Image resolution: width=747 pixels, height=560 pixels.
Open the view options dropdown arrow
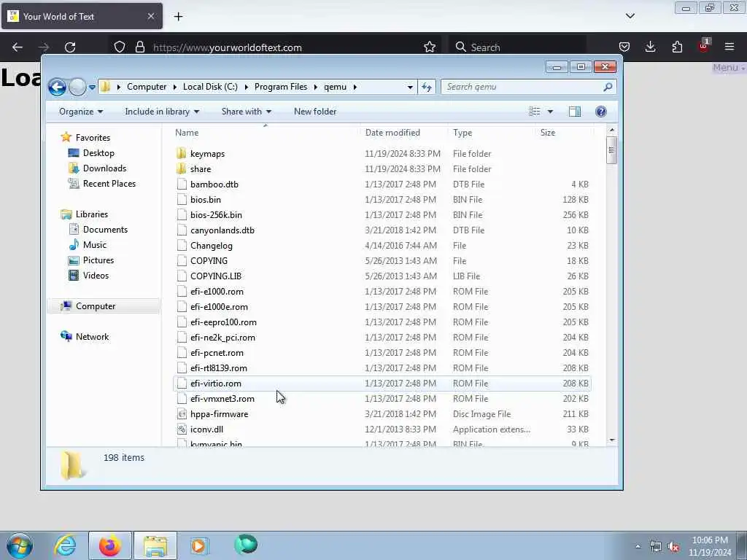coord(550,112)
